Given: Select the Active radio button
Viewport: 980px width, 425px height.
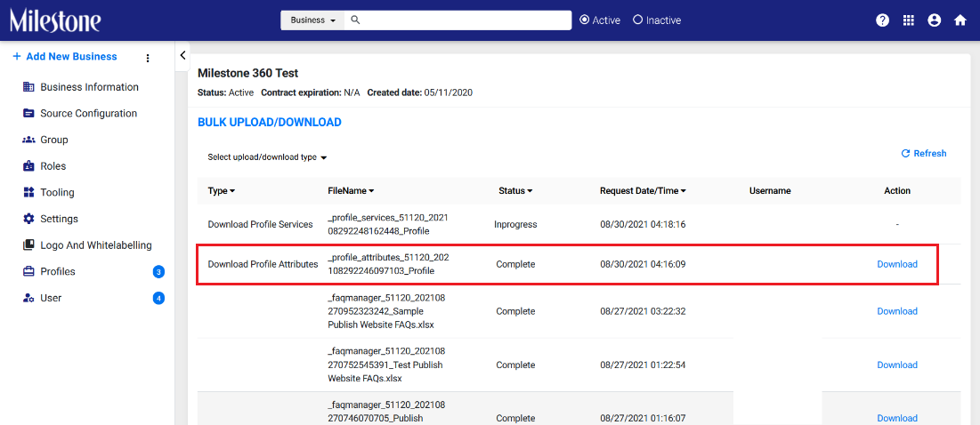Looking at the screenshot, I should pos(585,20).
